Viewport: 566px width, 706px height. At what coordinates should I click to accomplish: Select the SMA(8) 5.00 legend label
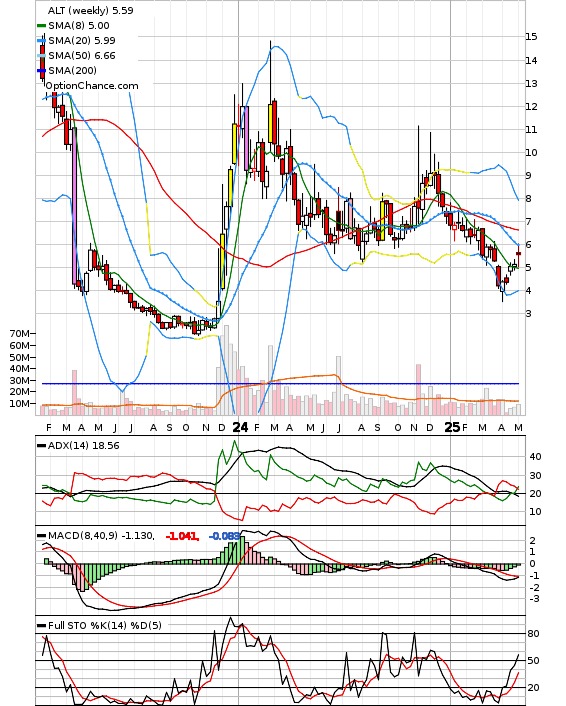79,26
